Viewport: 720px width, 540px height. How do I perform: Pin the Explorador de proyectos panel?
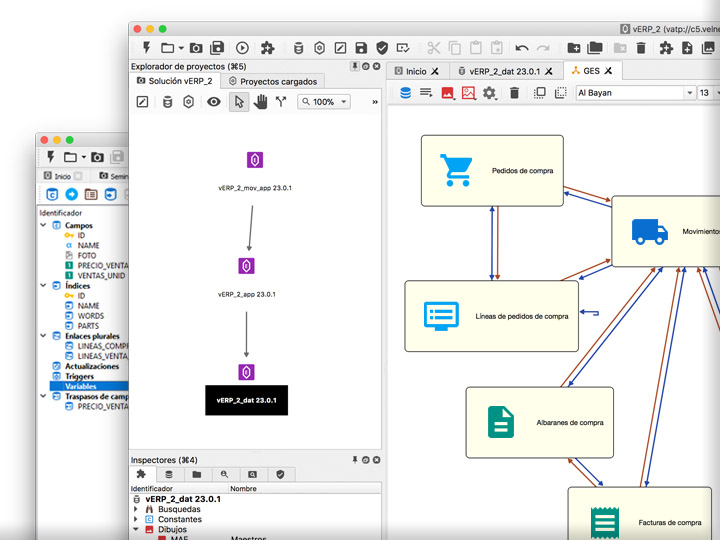[x=355, y=66]
